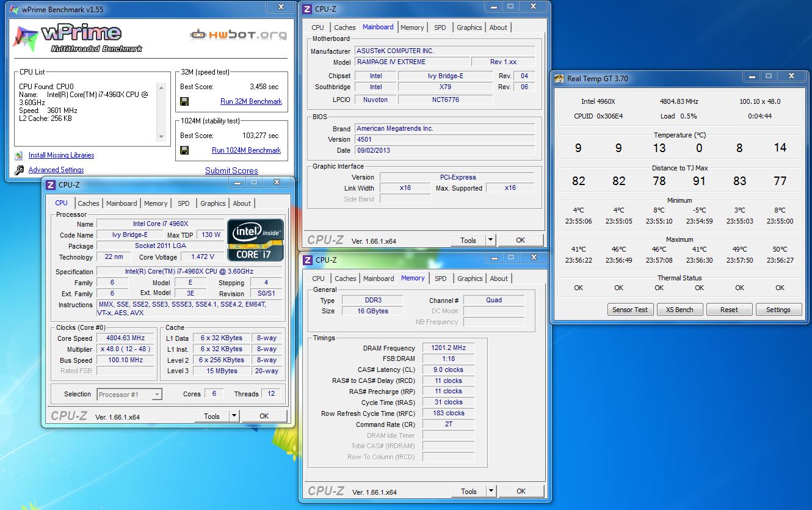Open the Install Missing Libraries link
This screenshot has width=812, height=510.
(61, 155)
